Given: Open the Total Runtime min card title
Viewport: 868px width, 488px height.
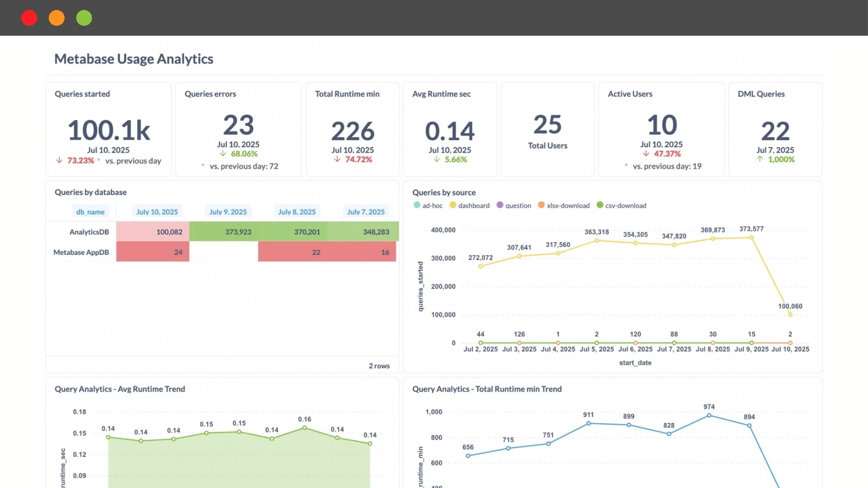Looking at the screenshot, I should coord(347,94).
